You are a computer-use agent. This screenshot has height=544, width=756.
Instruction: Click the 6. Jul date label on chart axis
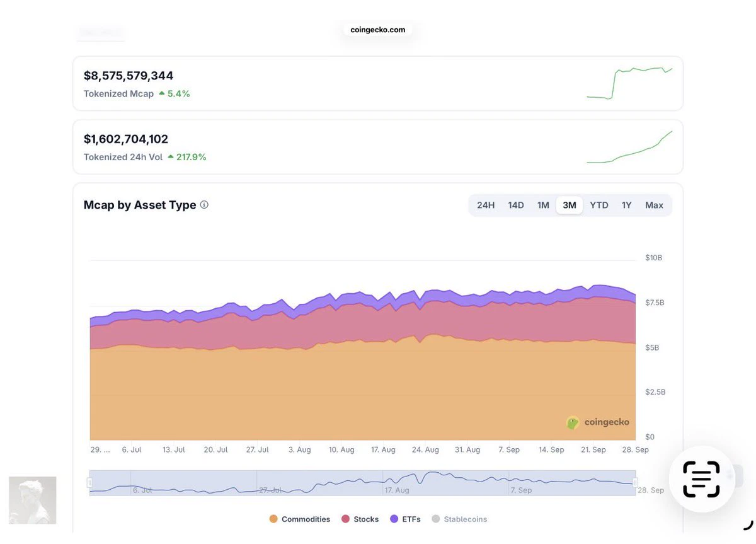[133, 449]
